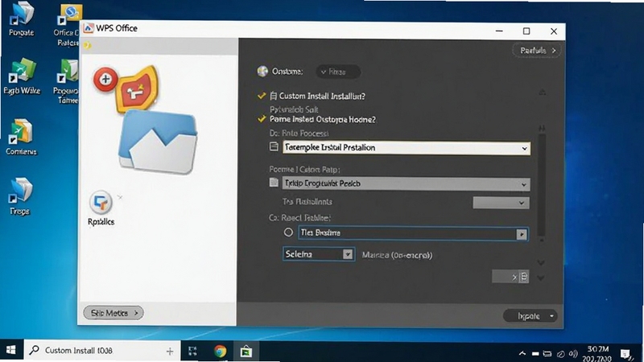The image size is (644, 362).
Task: Click the disc icon beside Onstome
Action: 262,72
